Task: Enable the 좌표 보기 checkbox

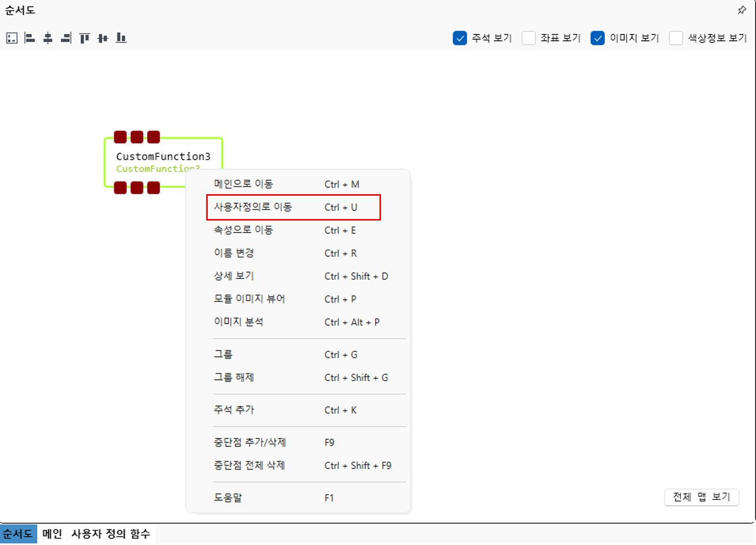Action: 528,38
